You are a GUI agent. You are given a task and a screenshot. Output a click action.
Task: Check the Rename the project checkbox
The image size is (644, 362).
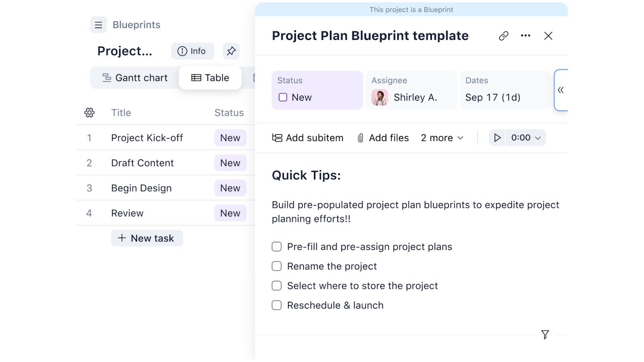(x=277, y=266)
